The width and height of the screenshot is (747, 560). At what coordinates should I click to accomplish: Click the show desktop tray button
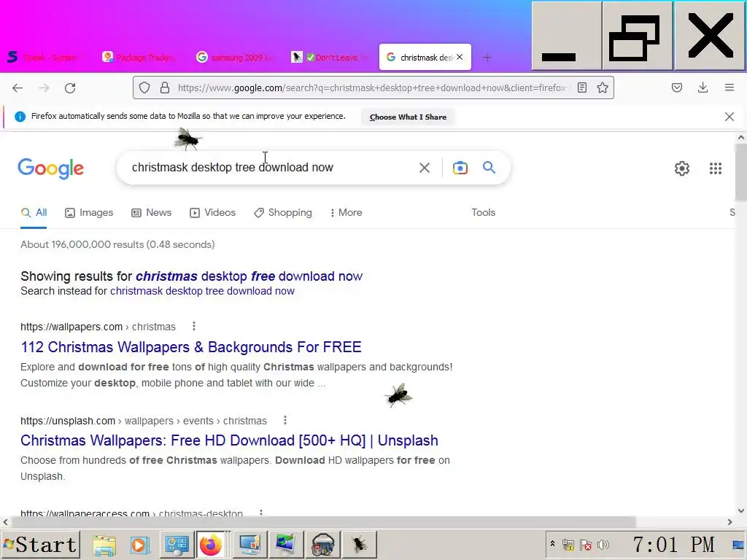point(738,545)
